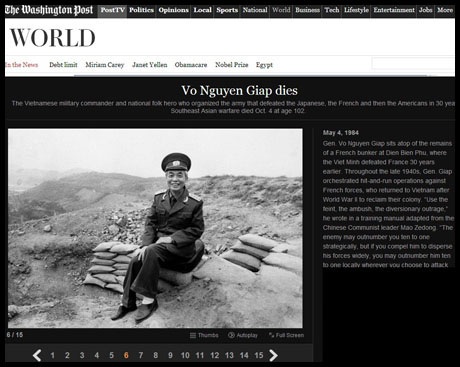Click the '6 / 15' photo counter

[15, 335]
